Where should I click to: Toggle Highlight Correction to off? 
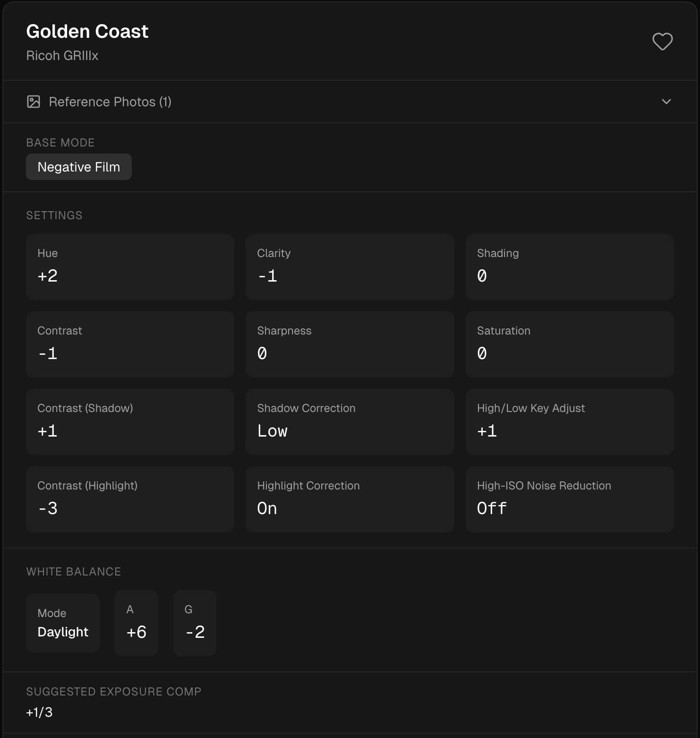(x=350, y=499)
